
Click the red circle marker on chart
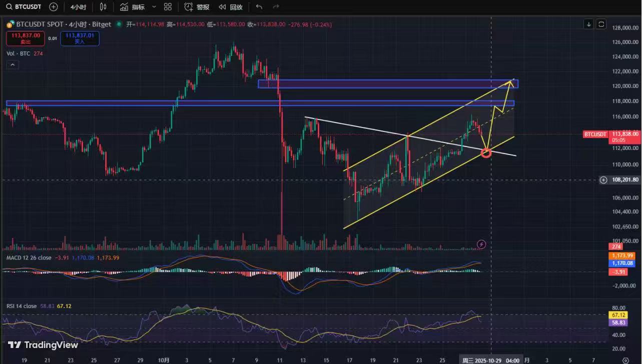click(x=486, y=152)
